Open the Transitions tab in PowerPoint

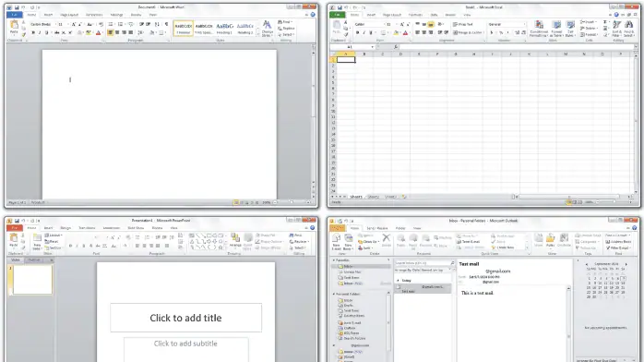pyautogui.click(x=87, y=228)
